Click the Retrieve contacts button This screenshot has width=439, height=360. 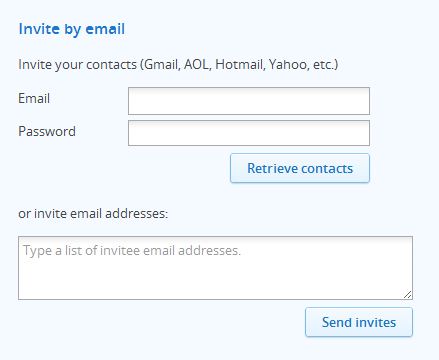300,168
